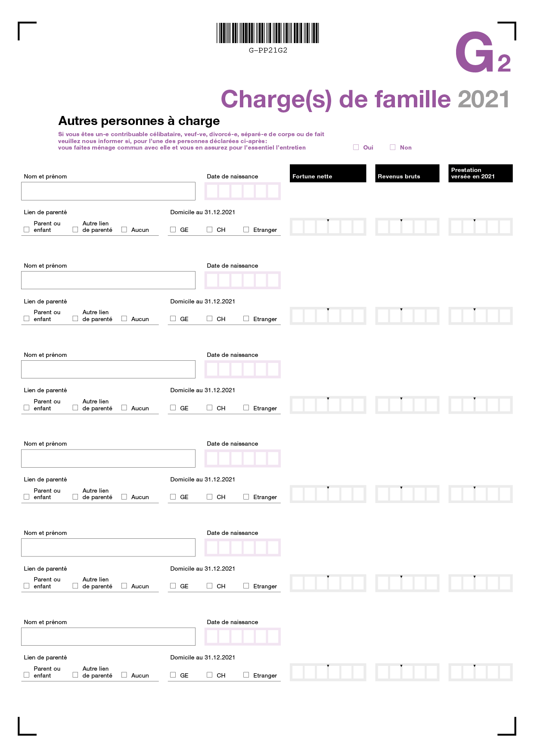Tick Autre lien de parenté for first person
534x756 pixels.
click(x=75, y=230)
